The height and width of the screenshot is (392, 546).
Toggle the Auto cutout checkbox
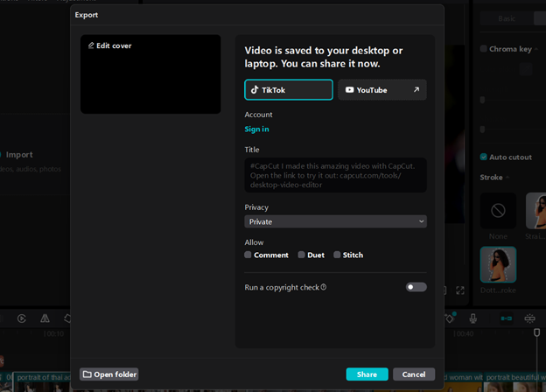(483, 157)
